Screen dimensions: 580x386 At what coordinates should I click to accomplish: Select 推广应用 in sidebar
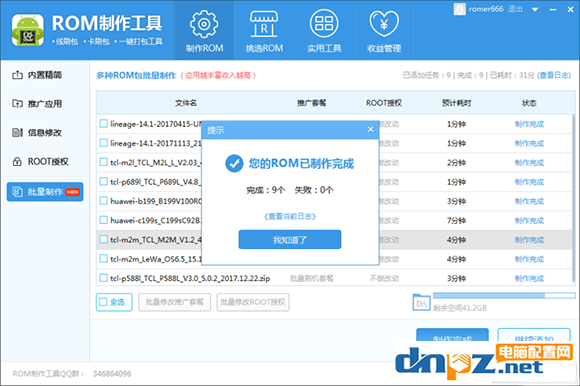click(x=45, y=104)
